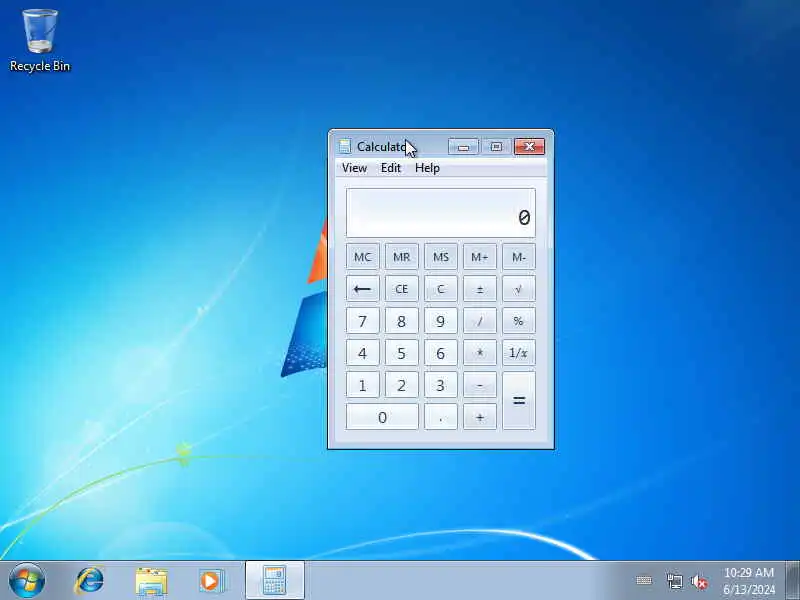
Task: Click the MR memory recall button
Action: tap(402, 257)
